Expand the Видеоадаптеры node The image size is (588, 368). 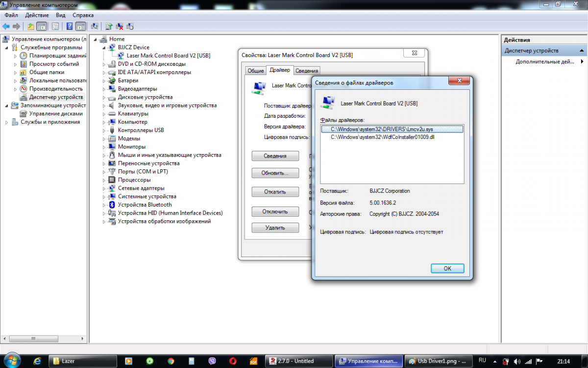coord(104,89)
